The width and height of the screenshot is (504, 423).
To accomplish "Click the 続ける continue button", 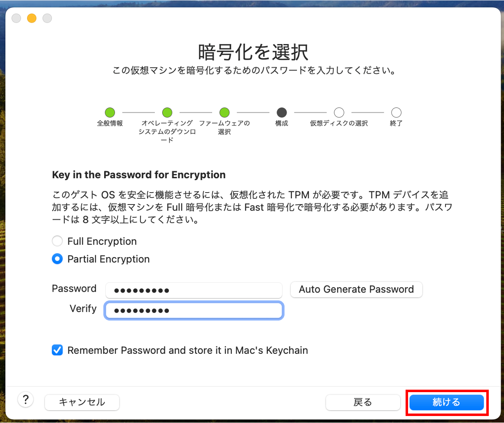I will (446, 402).
